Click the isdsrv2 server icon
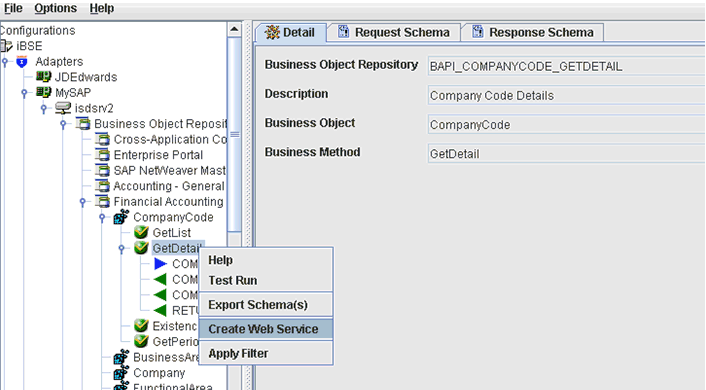 (63, 108)
